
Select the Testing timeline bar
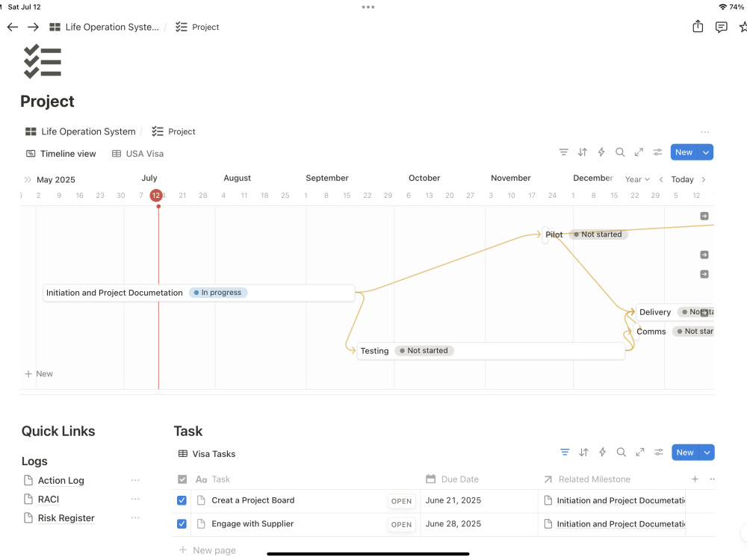[x=491, y=351]
